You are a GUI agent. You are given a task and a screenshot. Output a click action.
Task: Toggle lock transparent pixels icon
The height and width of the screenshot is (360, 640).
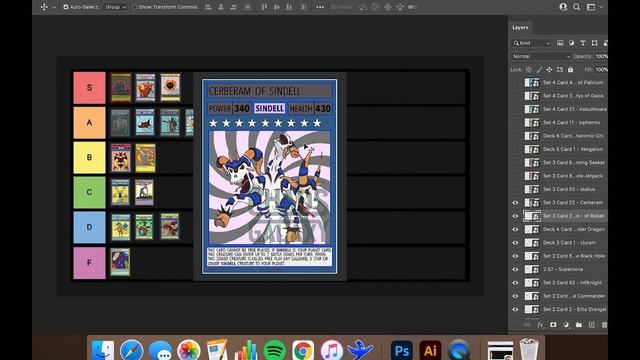coord(529,70)
